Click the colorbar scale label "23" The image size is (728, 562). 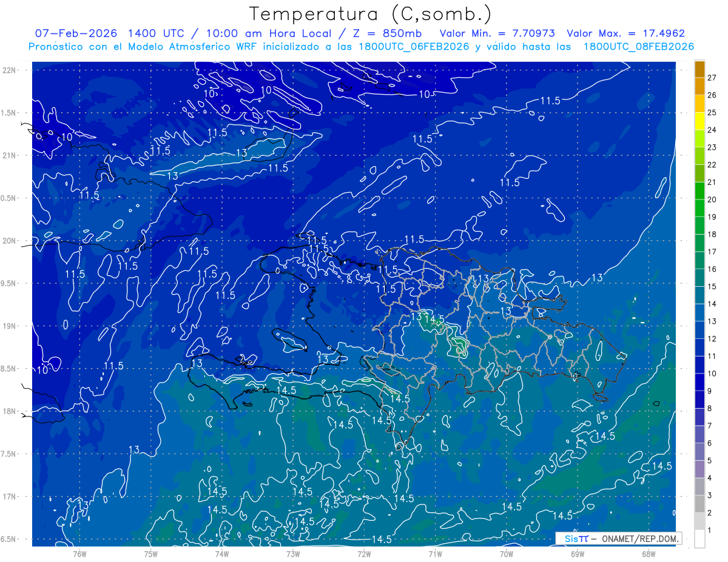pyautogui.click(x=712, y=147)
